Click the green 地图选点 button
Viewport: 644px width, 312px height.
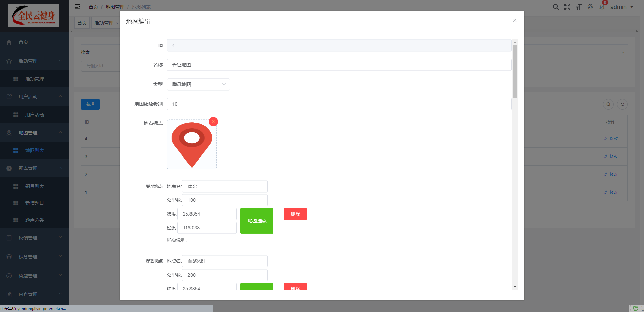[x=257, y=221]
